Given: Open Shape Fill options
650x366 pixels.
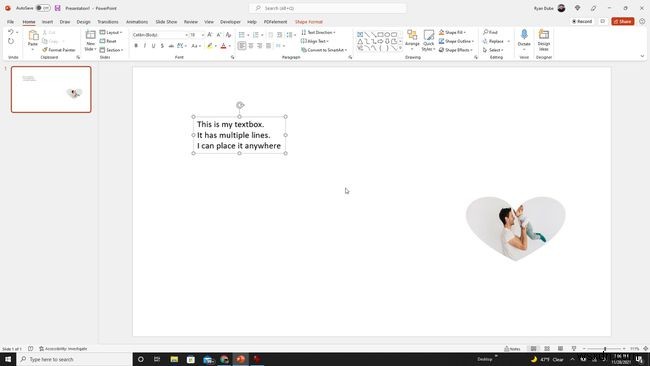Looking at the screenshot, I should tap(452, 32).
